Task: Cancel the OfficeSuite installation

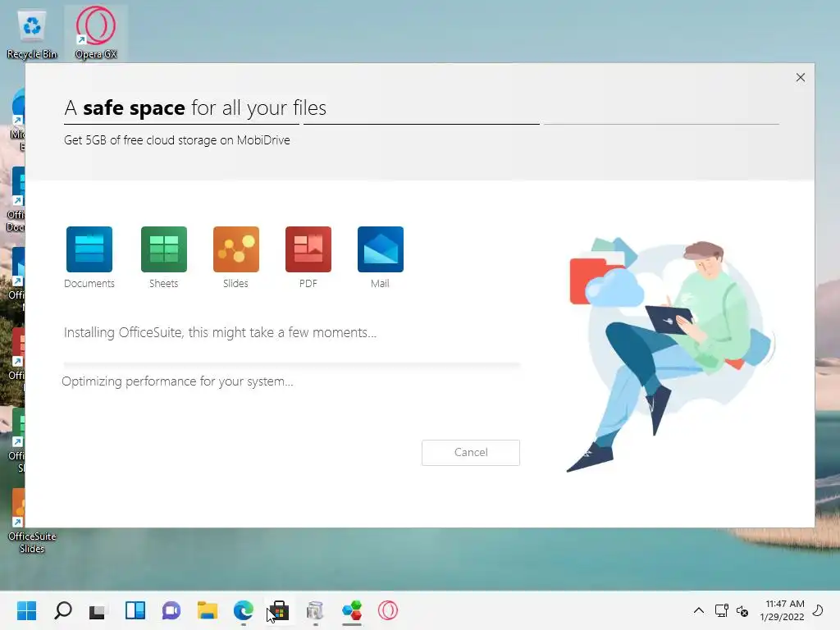Action: tap(470, 453)
